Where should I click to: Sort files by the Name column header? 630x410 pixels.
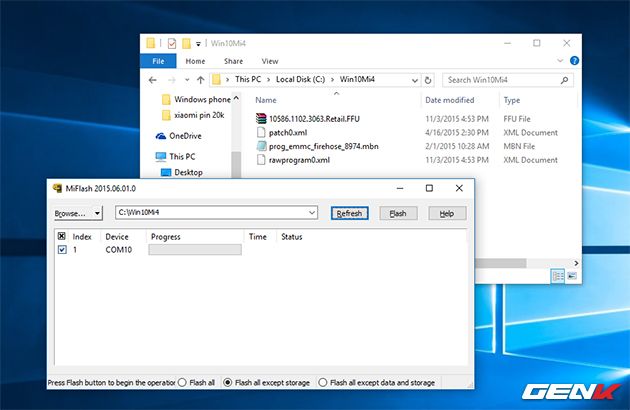266,100
